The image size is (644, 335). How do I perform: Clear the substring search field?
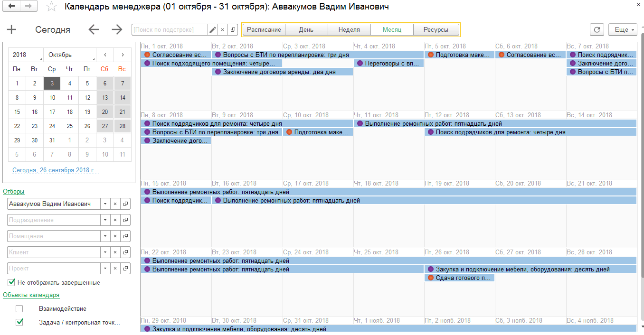pos(223,30)
